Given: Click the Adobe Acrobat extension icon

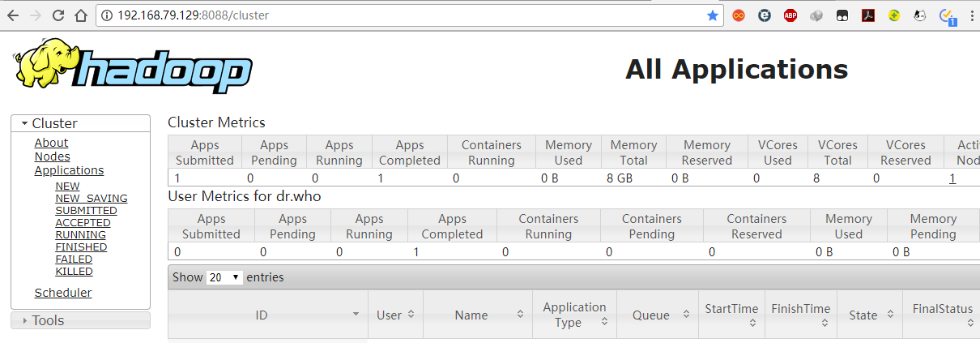Looking at the screenshot, I should click(868, 15).
